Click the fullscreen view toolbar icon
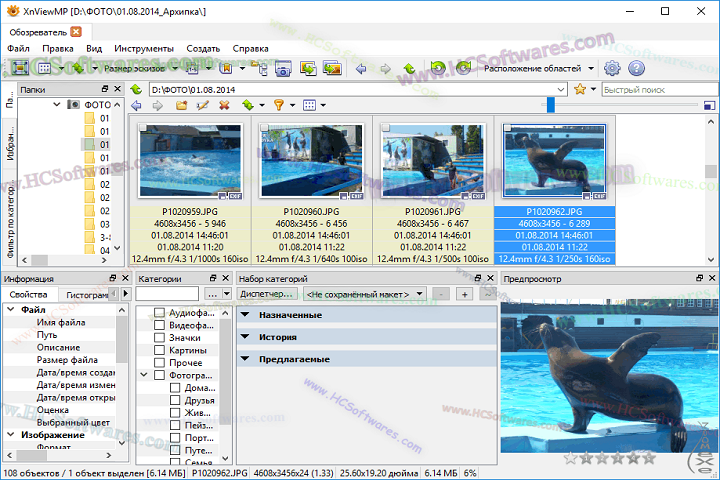720x480 pixels. click(20, 68)
